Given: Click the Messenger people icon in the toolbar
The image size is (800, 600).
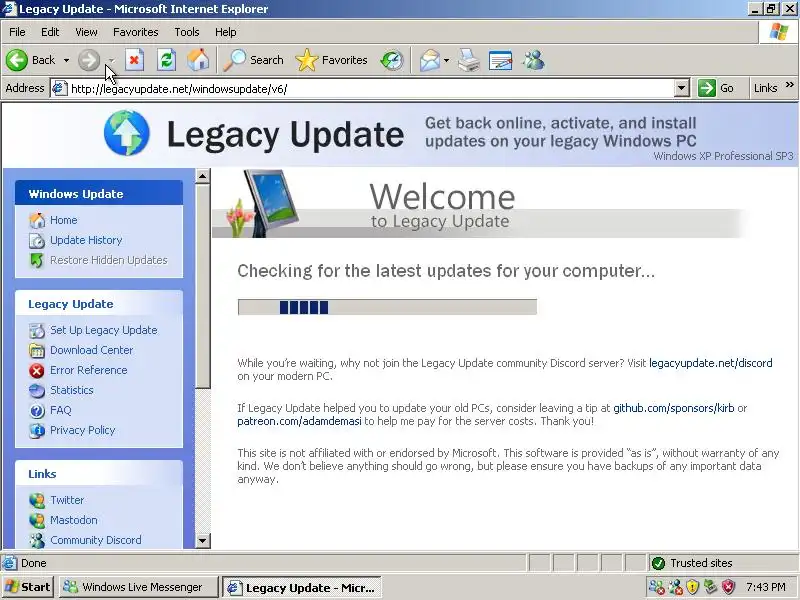Looking at the screenshot, I should tap(534, 60).
